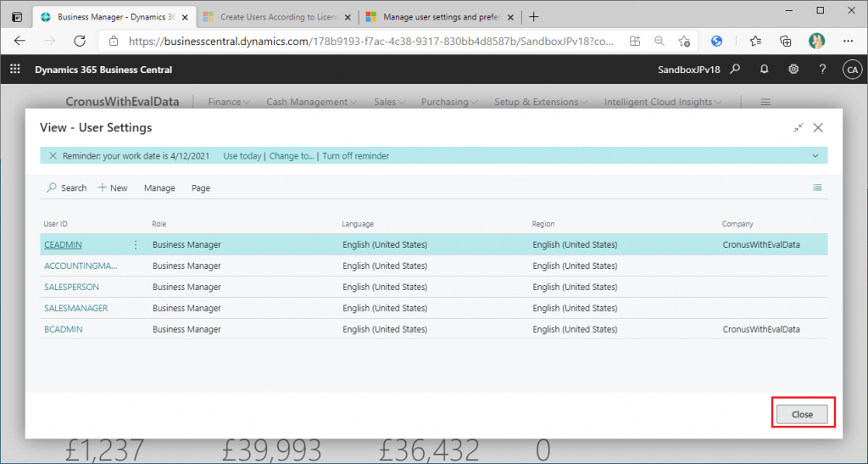Select the Company cell for BCADMIN row
The width and height of the screenshot is (868, 464).
click(x=773, y=329)
